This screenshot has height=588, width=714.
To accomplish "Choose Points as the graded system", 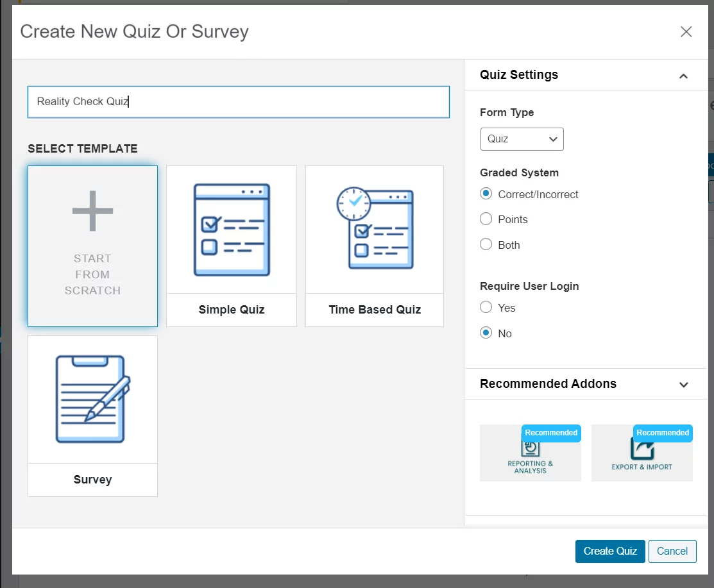I will point(486,219).
